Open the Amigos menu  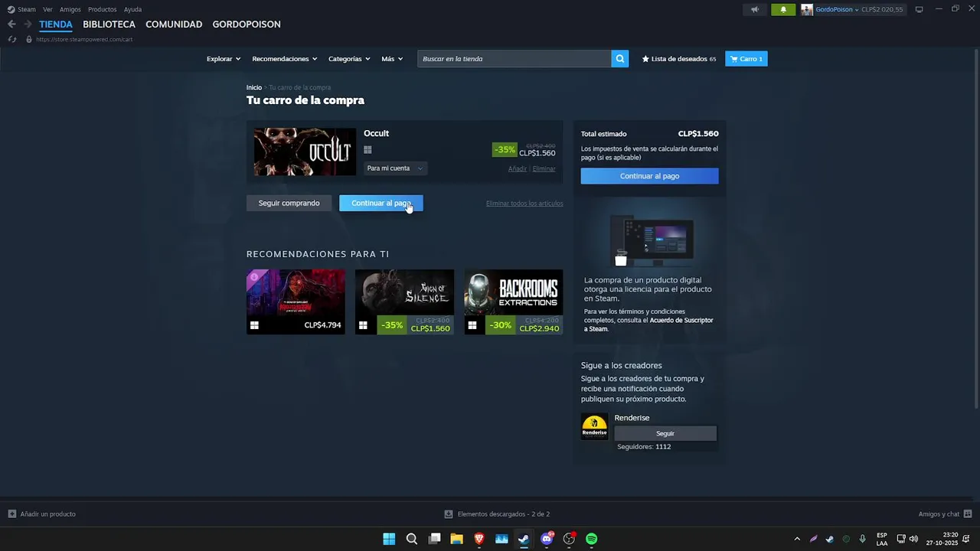tap(70, 9)
